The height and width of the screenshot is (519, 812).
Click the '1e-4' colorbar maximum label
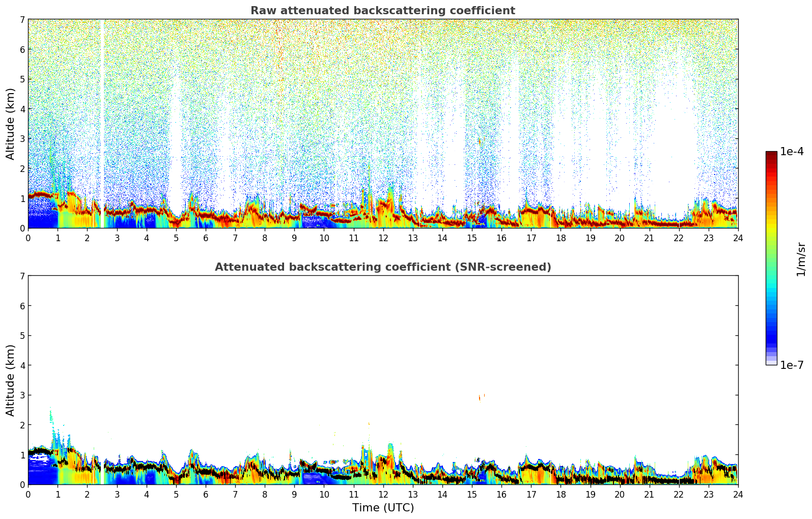[x=792, y=152]
